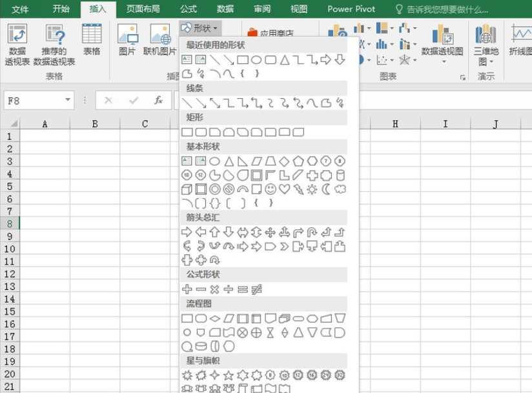Click the cube shape in basic shapes
This screenshot has width=532, height=393.
[x=187, y=189]
